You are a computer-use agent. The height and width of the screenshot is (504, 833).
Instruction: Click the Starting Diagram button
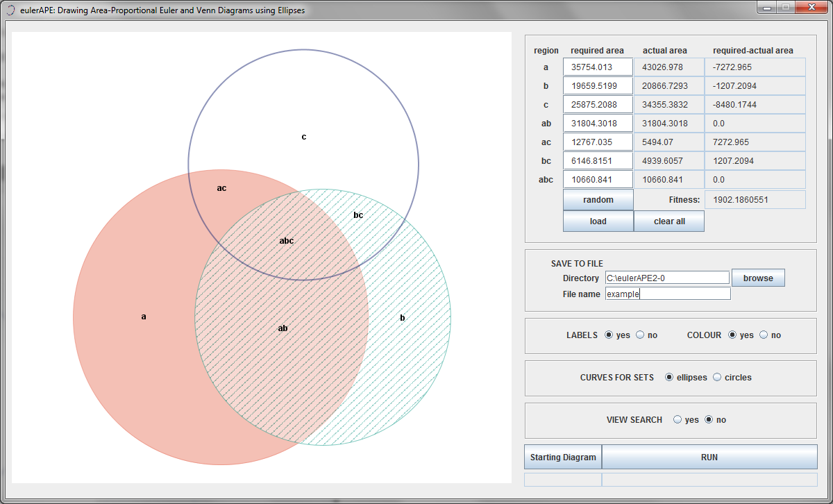[563, 457]
